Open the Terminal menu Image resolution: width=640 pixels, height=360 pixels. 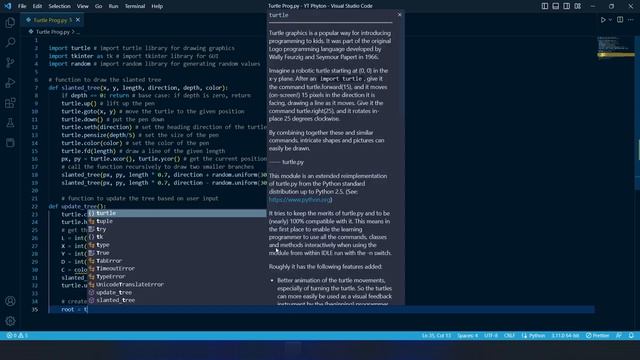click(x=135, y=6)
